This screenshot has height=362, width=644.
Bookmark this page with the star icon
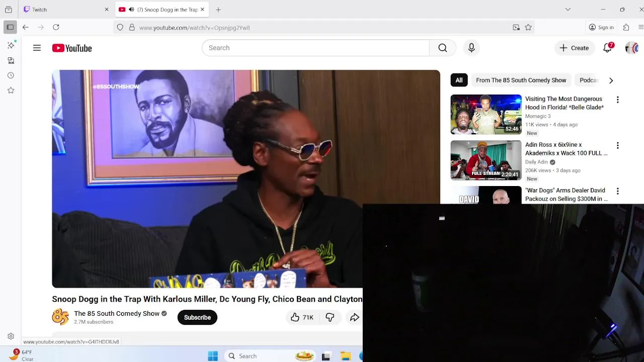(x=528, y=28)
